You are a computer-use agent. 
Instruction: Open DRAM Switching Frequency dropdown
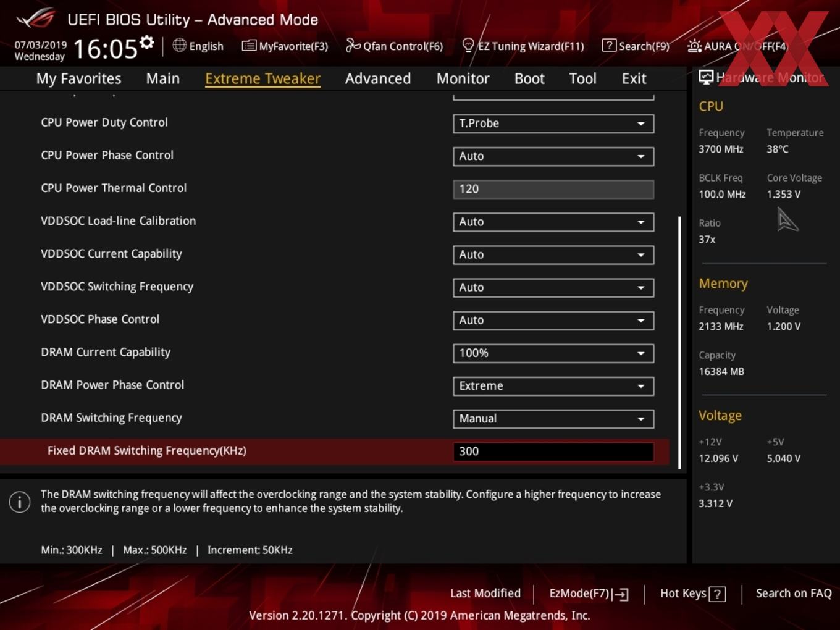(x=553, y=418)
